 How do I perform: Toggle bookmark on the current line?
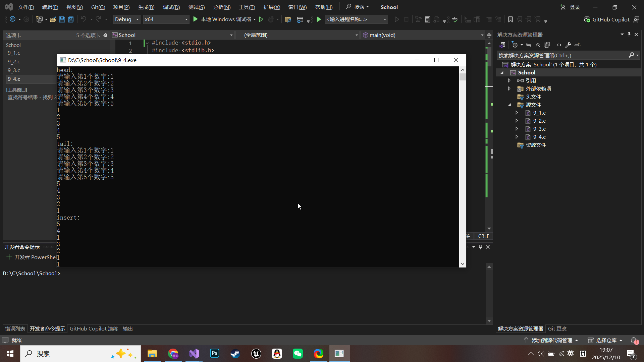(510, 19)
